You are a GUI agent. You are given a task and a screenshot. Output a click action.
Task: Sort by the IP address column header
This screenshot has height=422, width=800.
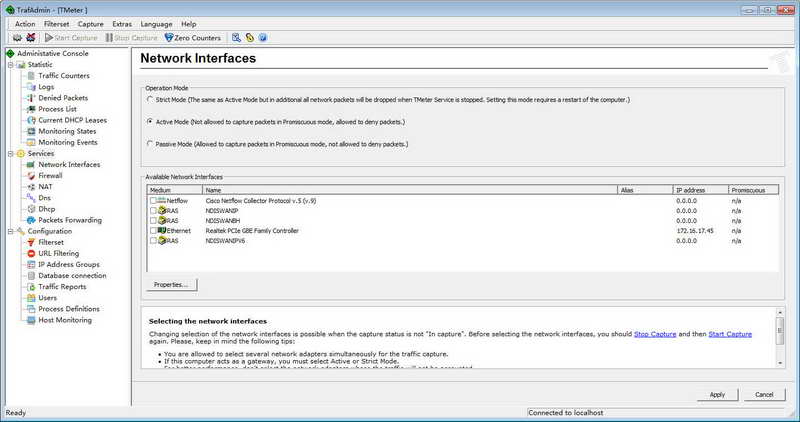tap(701, 190)
